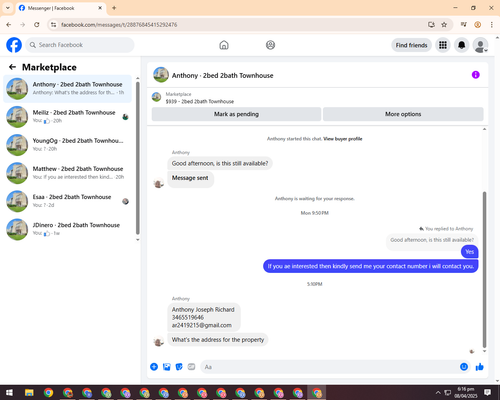Image resolution: width=500 pixels, height=400 pixels.
Task: Open the Chrome profile avatar
Action: [477, 25]
